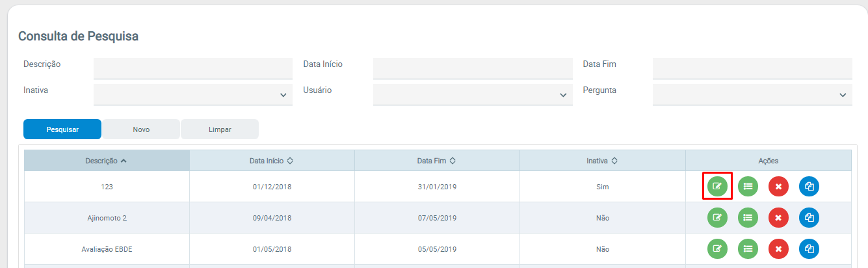Image resolution: width=868 pixels, height=268 pixels.
Task: Copy the 123 survey
Action: pos(809,186)
